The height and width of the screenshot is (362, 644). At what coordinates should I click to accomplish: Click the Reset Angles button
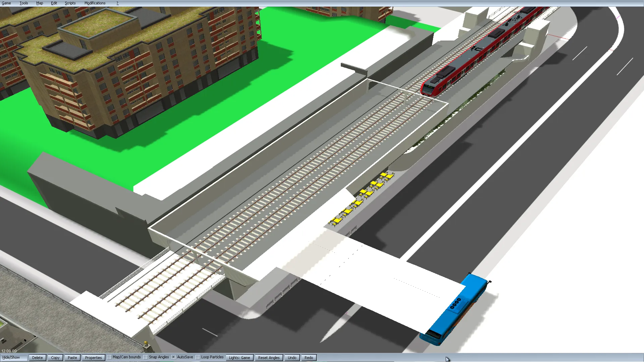(x=269, y=358)
